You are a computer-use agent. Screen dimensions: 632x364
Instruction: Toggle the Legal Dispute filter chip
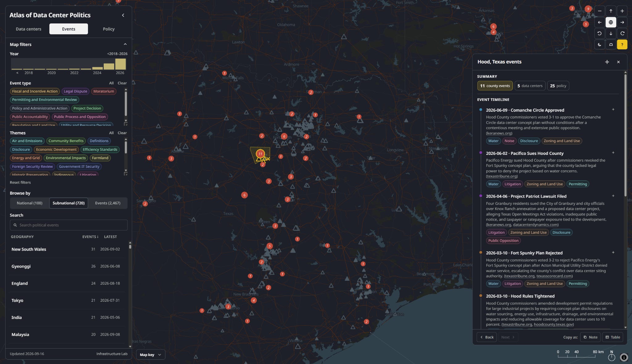(76, 91)
